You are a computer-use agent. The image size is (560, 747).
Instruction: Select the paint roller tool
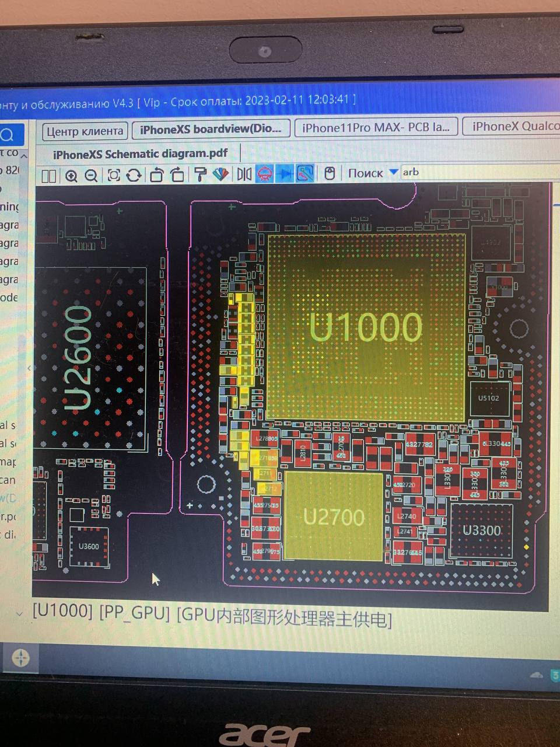[x=200, y=174]
